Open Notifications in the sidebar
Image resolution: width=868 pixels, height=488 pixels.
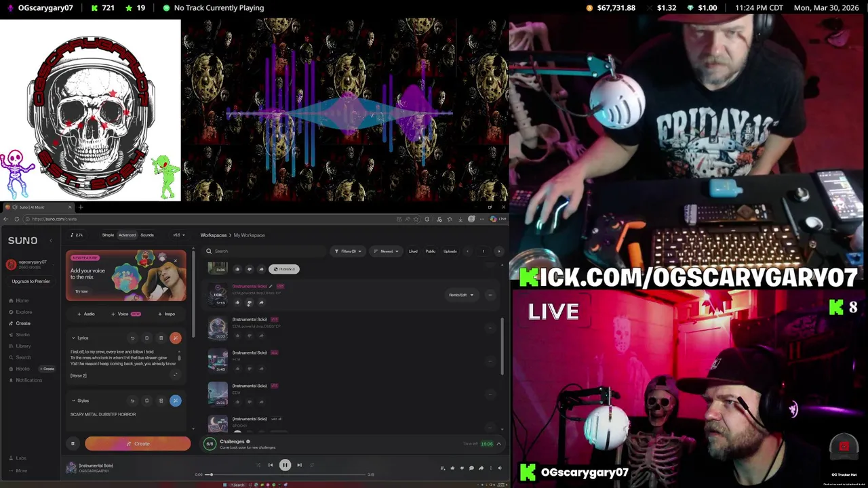coord(25,380)
